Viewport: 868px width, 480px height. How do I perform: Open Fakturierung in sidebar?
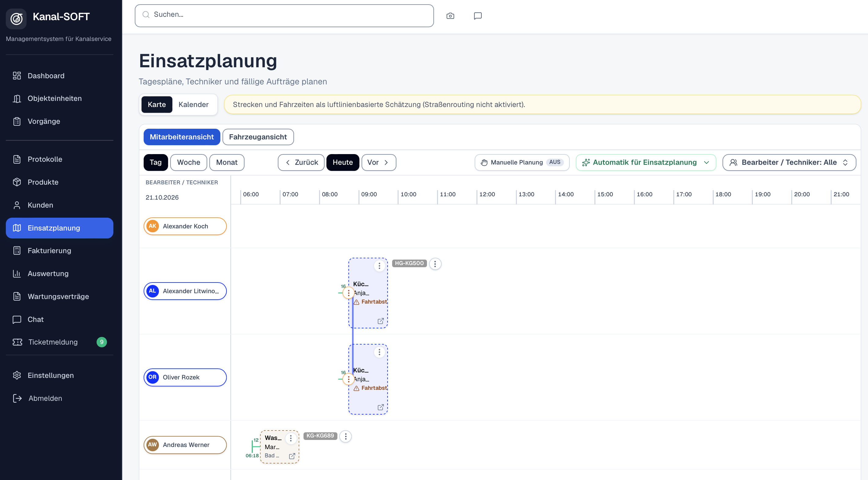coord(60,250)
